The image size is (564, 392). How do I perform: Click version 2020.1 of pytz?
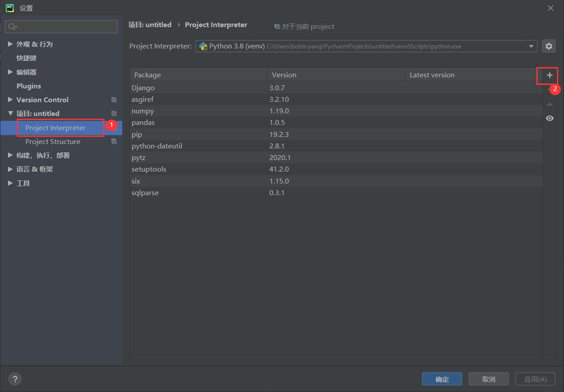pyautogui.click(x=280, y=157)
